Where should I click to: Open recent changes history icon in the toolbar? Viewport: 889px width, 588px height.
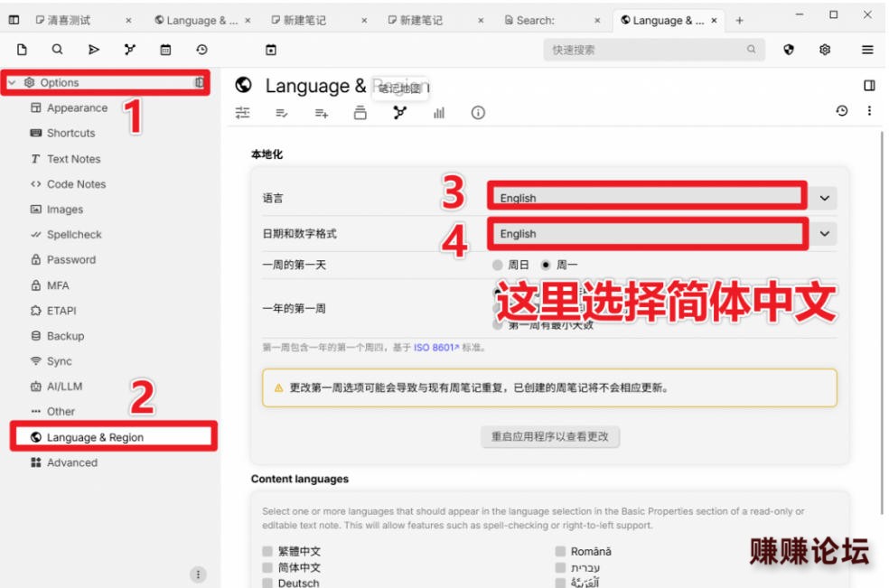(x=201, y=50)
